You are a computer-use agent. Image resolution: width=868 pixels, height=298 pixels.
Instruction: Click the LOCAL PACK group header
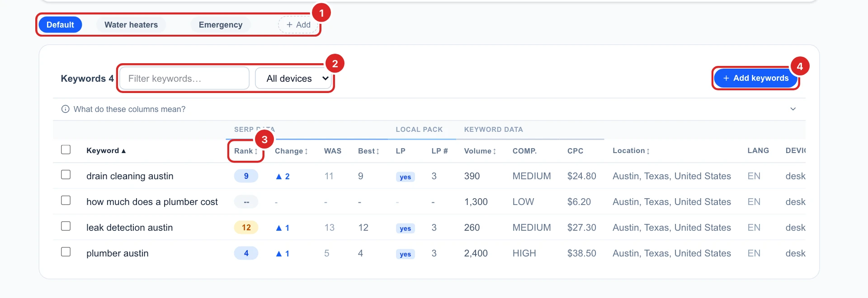[x=419, y=130]
